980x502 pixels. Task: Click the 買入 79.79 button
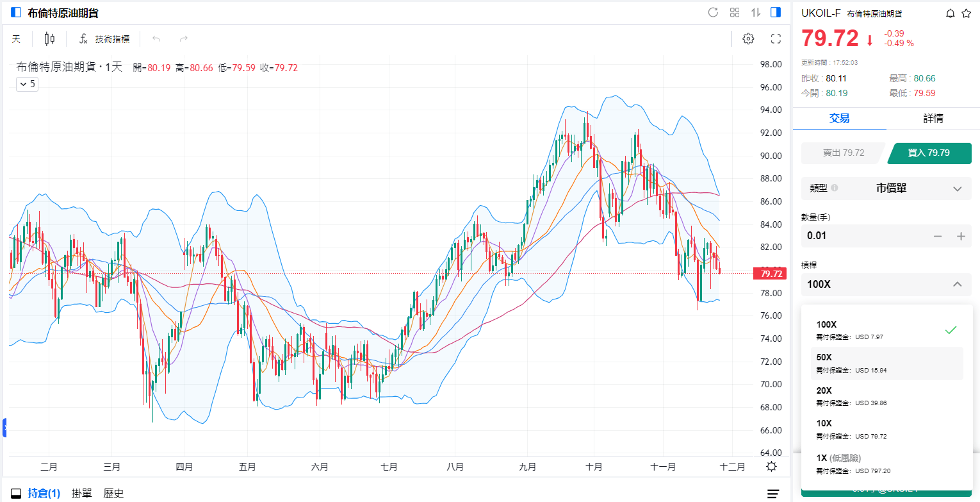click(x=929, y=153)
